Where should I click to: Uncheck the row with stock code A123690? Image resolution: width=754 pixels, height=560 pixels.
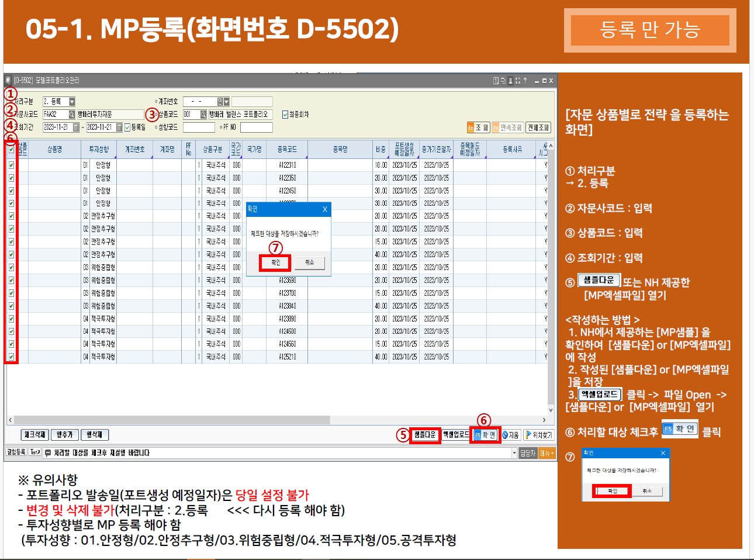[11, 281]
